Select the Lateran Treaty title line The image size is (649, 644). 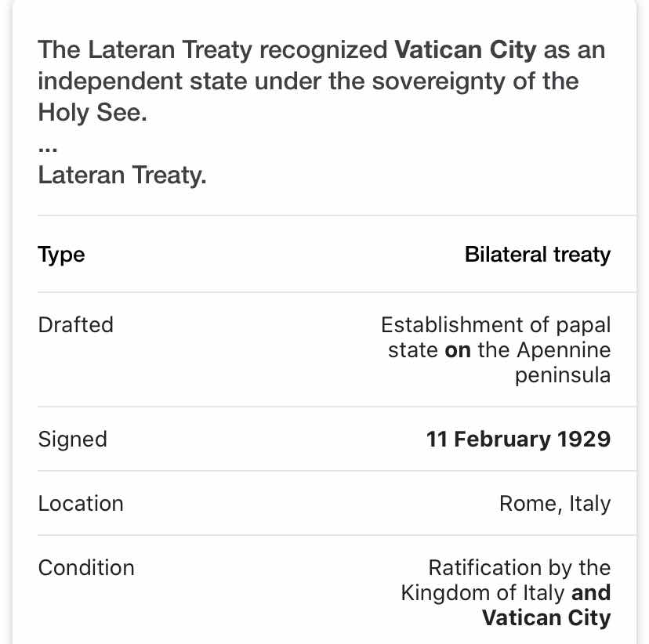(122, 175)
